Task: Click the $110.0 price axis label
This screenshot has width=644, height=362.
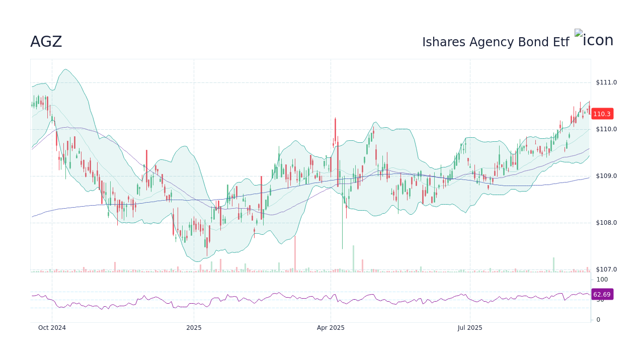Action: tap(606, 129)
